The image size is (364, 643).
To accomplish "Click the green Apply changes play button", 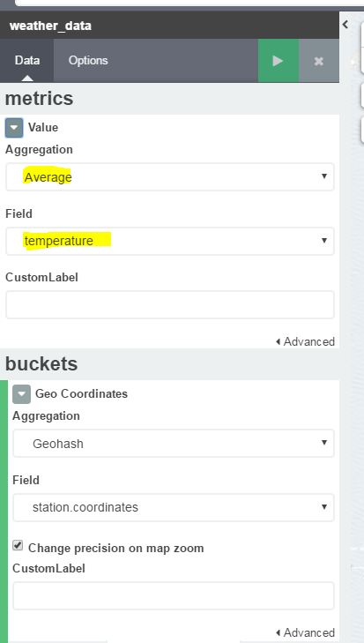I will point(279,61).
